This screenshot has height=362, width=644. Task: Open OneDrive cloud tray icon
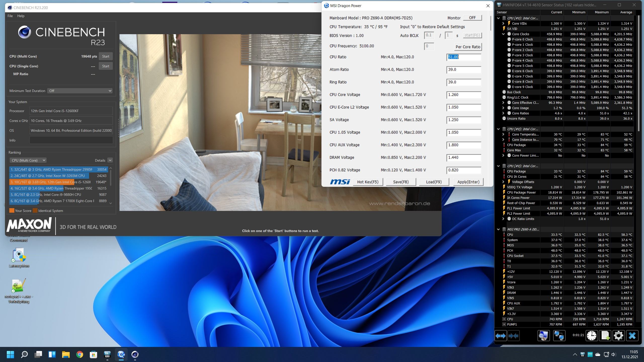point(598,354)
